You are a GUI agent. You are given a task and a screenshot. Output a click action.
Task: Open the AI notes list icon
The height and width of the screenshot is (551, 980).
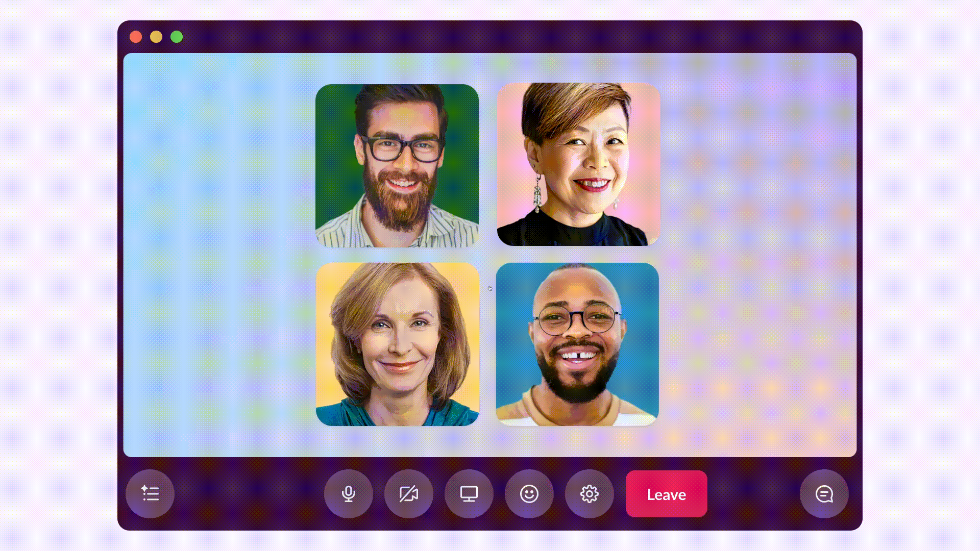click(x=150, y=494)
